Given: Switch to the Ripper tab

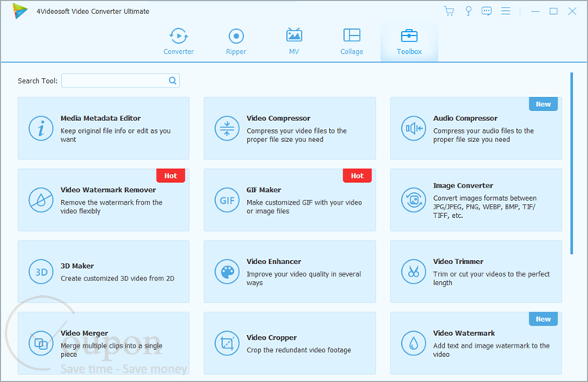Looking at the screenshot, I should (x=236, y=41).
